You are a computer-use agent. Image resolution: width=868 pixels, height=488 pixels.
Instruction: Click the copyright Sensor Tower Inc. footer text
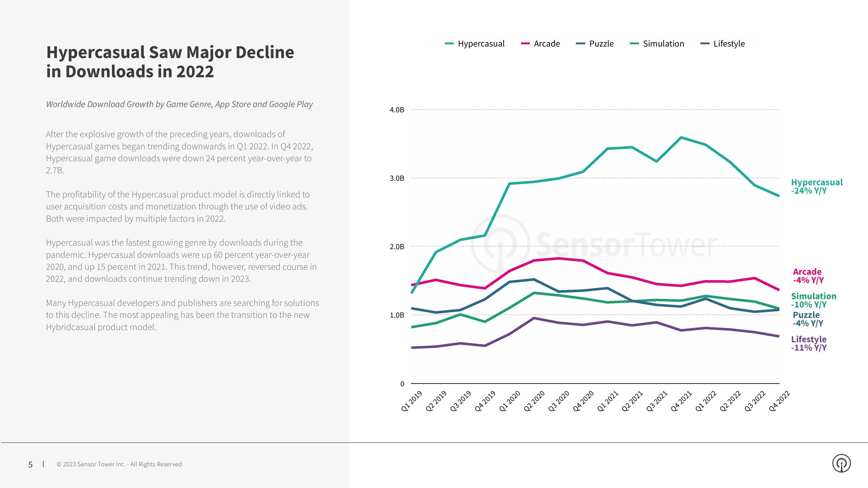point(119,464)
